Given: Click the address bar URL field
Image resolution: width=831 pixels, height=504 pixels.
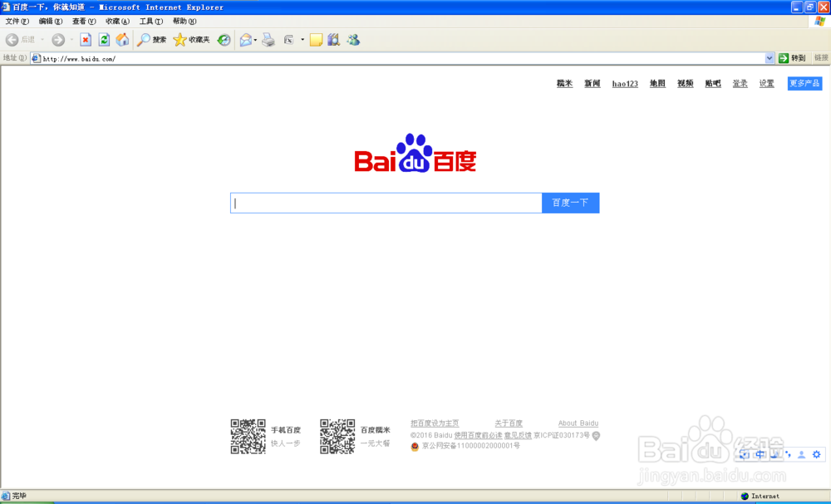Looking at the screenshot, I should [403, 58].
